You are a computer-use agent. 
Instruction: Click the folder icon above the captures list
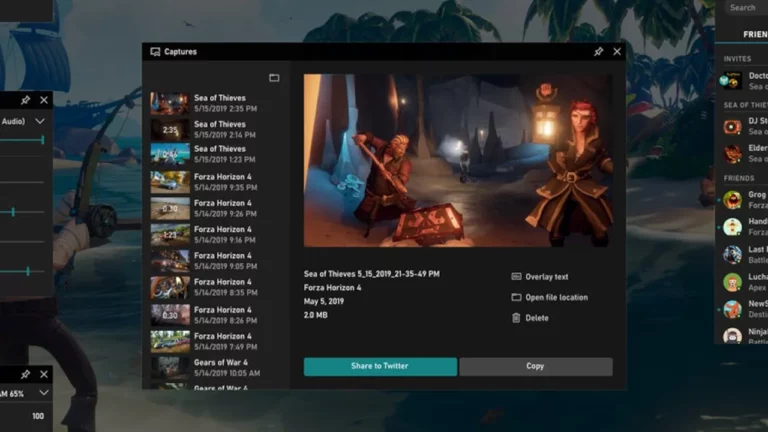click(x=274, y=78)
